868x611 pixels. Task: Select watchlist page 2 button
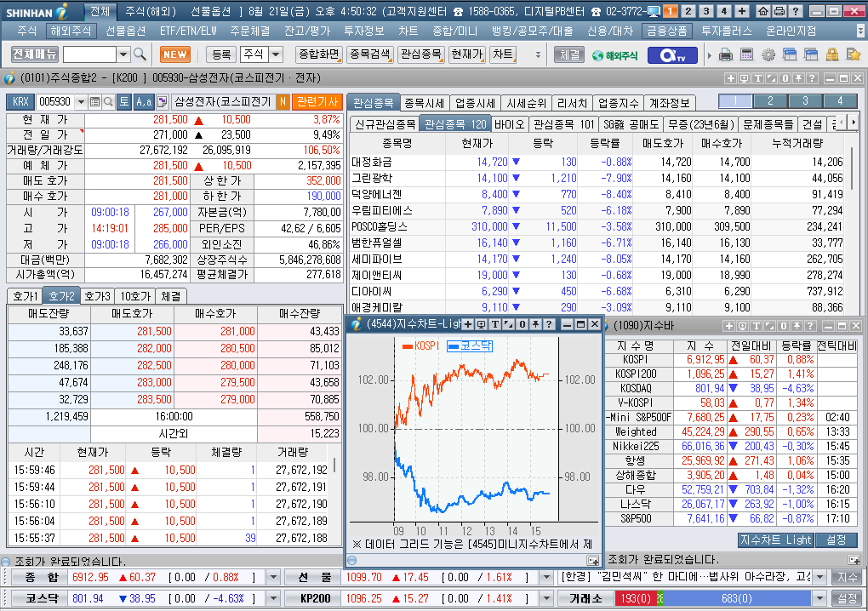[x=770, y=100]
